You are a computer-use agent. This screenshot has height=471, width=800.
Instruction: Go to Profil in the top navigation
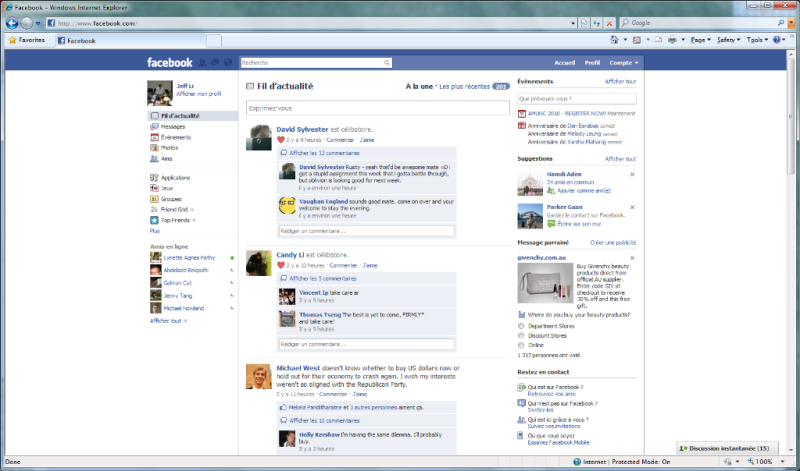coord(592,62)
